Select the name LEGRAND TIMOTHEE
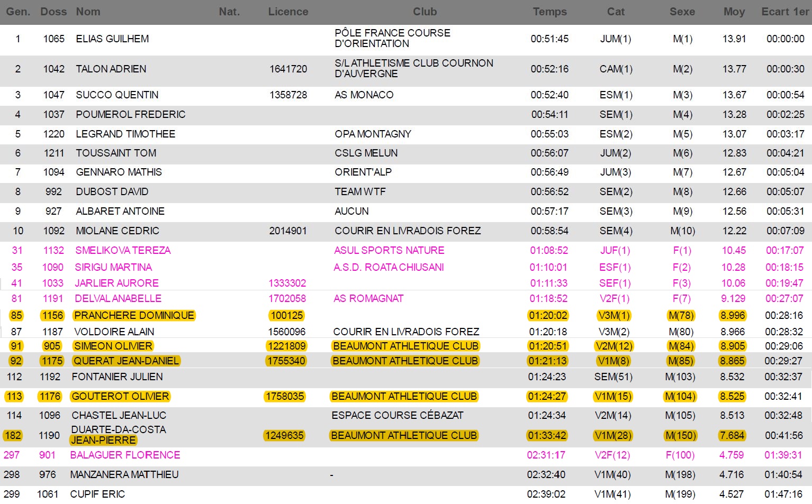The width and height of the screenshot is (812, 504). pos(125,134)
